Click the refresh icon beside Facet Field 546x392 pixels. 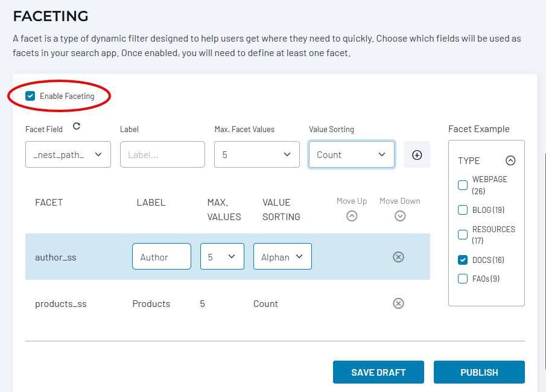pos(76,127)
